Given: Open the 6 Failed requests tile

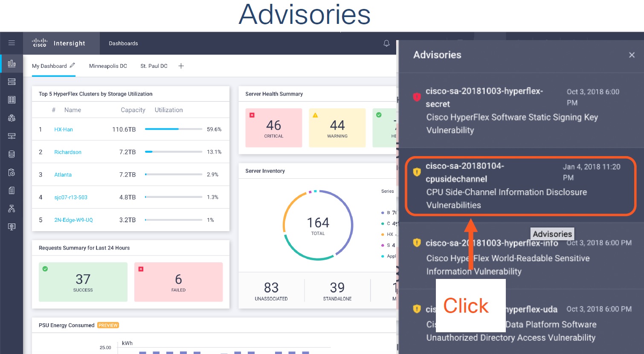Looking at the screenshot, I should tap(179, 282).
